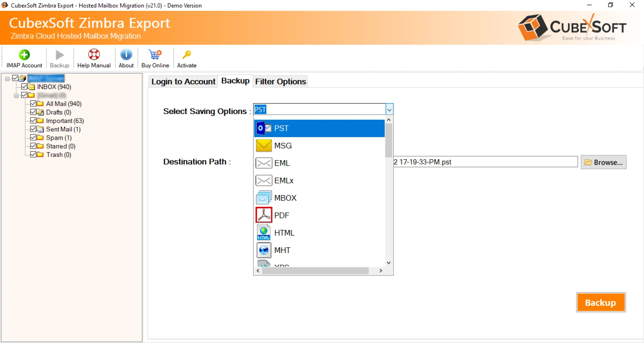
Task: Collapse the top-level account tree node
Action: click(x=7, y=78)
